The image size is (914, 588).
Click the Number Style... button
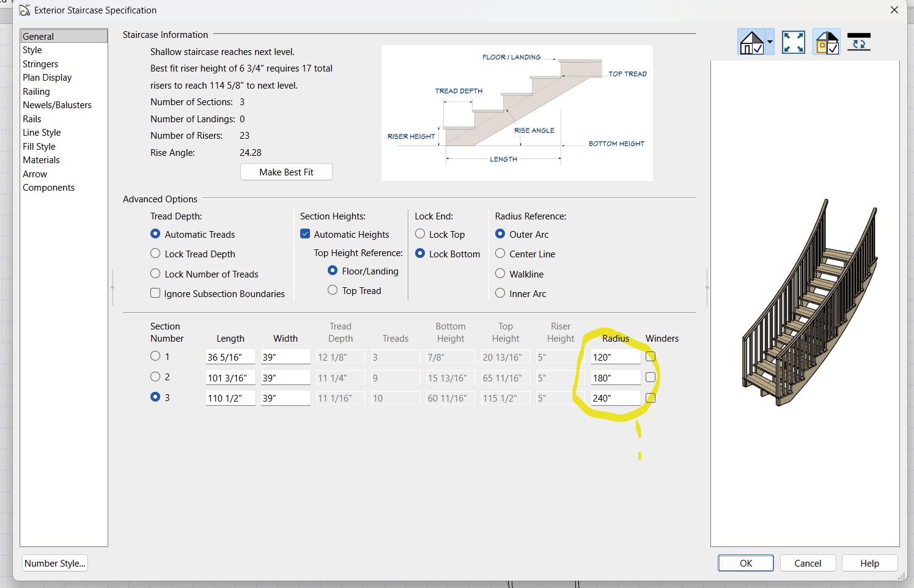(55, 563)
